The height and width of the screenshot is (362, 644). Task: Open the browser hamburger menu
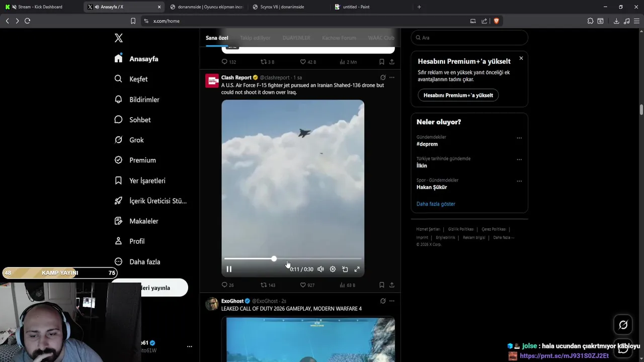point(636,21)
